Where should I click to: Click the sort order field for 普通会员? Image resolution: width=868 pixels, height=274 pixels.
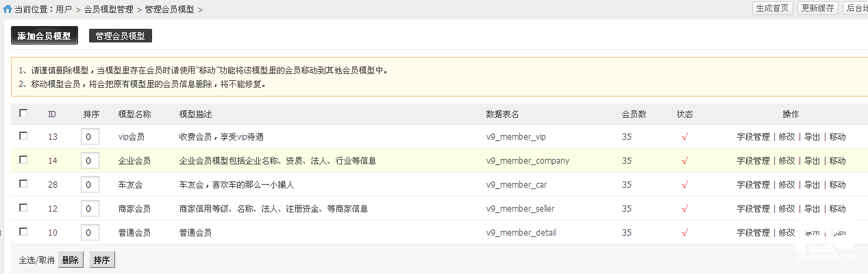pos(90,233)
